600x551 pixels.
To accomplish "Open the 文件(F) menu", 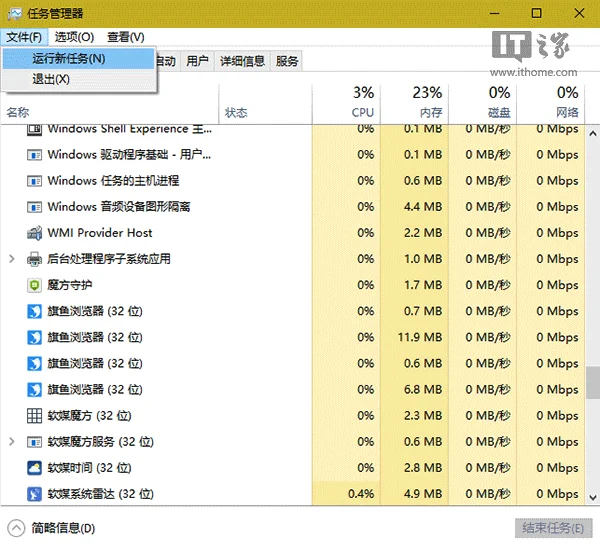I will (24, 37).
